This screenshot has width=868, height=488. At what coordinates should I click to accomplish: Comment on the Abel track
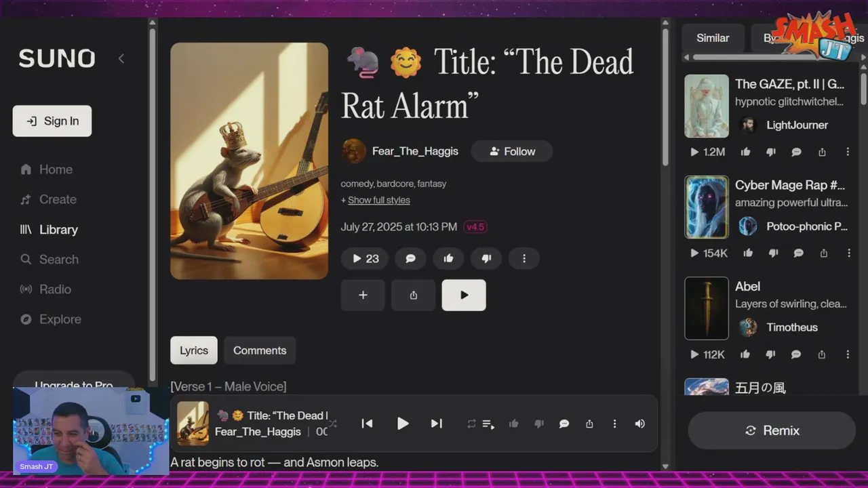coord(796,354)
